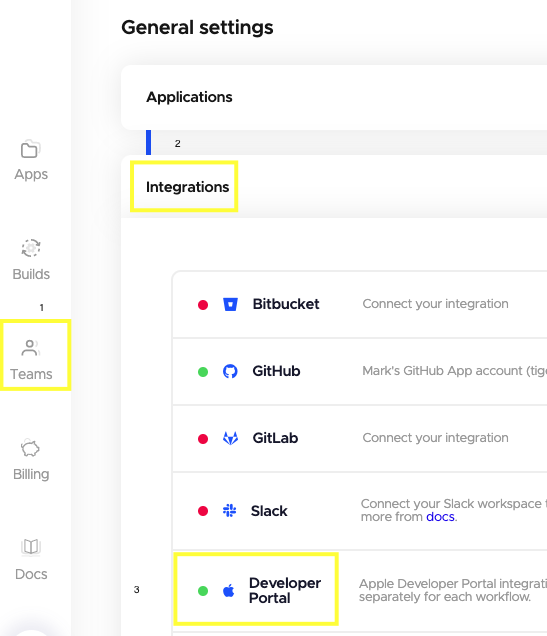The image size is (547, 636).
Task: Open the Teams person icon in sidebar
Action: (x=30, y=348)
